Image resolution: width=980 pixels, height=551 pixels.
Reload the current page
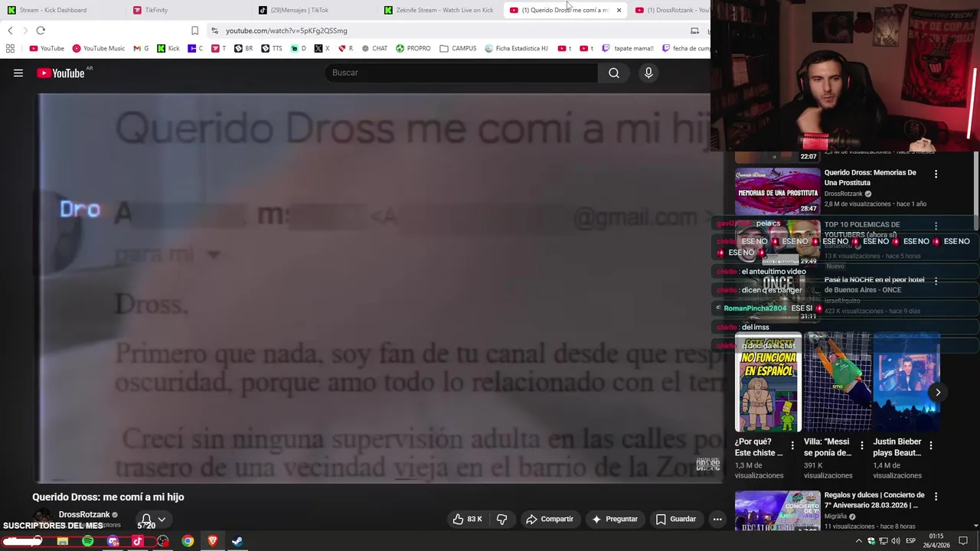pyautogui.click(x=41, y=31)
